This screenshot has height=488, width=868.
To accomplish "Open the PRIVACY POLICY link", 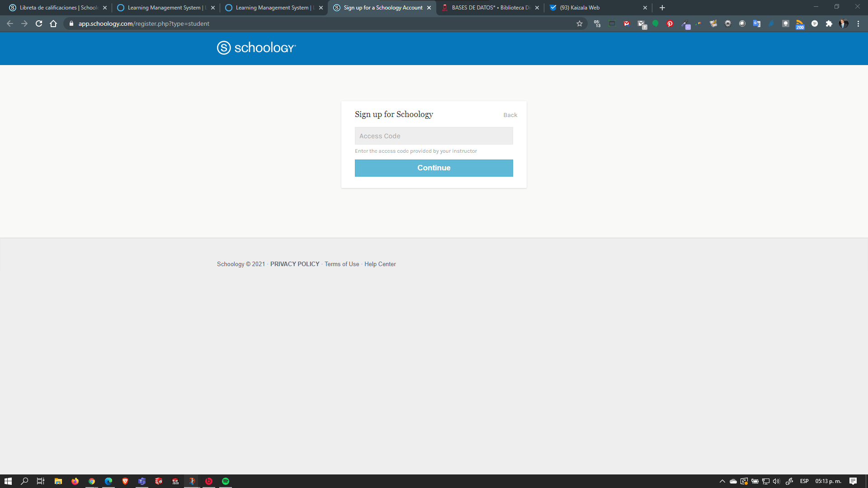I will pyautogui.click(x=295, y=264).
